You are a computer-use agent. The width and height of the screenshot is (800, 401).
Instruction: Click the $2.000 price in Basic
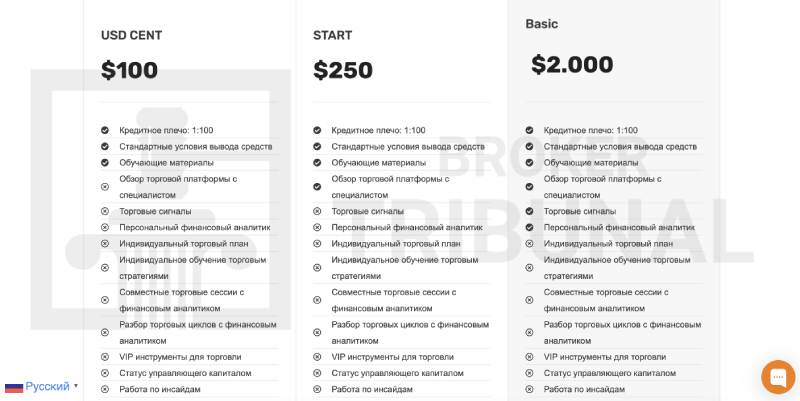(x=572, y=64)
